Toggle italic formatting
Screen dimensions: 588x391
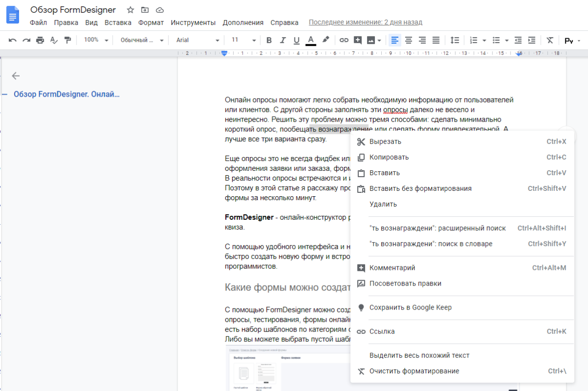(x=282, y=40)
